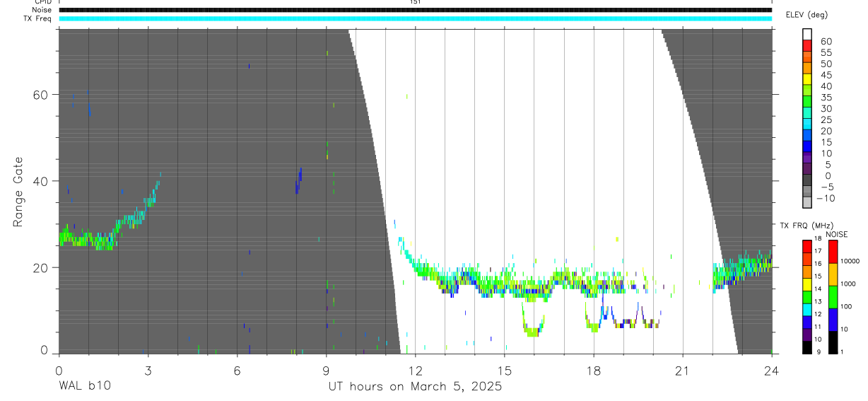868x401 pixels.
Task: Pick the red swatch in ELEV colorbar
Action: coord(807,45)
